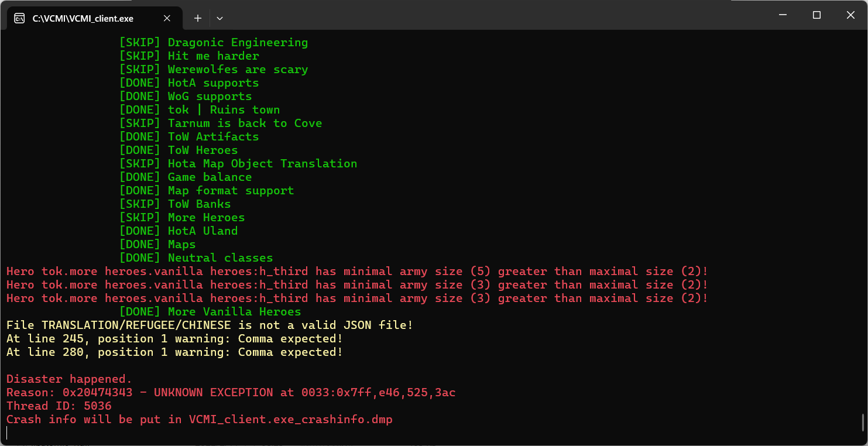Image resolution: width=868 pixels, height=446 pixels.
Task: Minimize the terminal window
Action: (x=783, y=15)
